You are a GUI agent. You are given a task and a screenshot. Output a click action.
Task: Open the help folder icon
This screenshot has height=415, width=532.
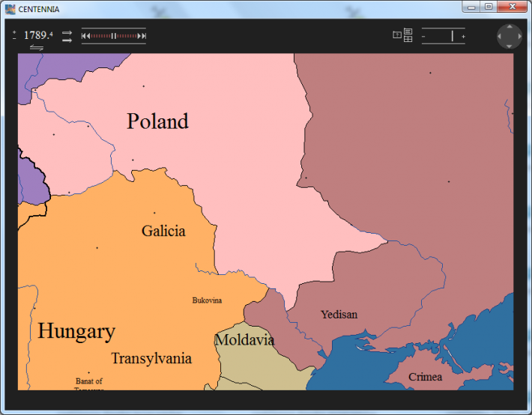point(397,34)
